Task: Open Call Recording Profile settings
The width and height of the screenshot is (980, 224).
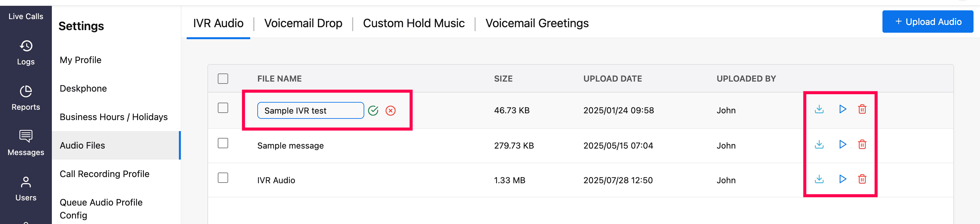Action: [x=104, y=174]
